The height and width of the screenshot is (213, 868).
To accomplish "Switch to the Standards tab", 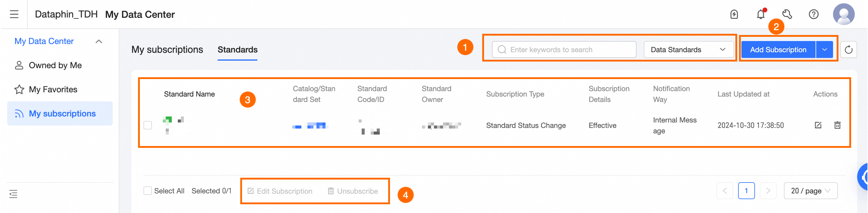I will click(237, 49).
